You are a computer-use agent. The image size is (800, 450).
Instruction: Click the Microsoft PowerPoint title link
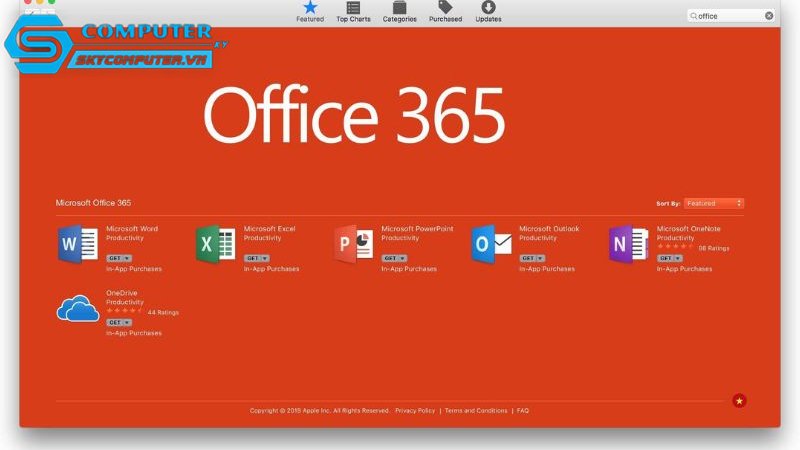click(x=417, y=229)
